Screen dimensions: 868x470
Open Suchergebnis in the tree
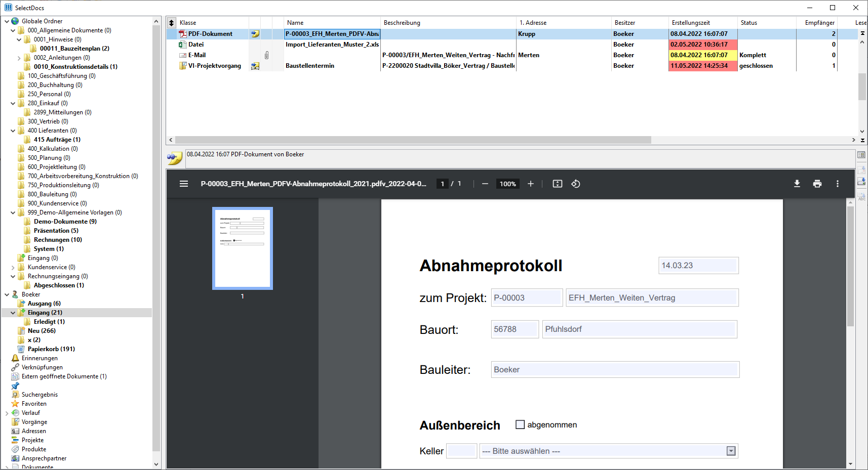[x=40, y=395]
